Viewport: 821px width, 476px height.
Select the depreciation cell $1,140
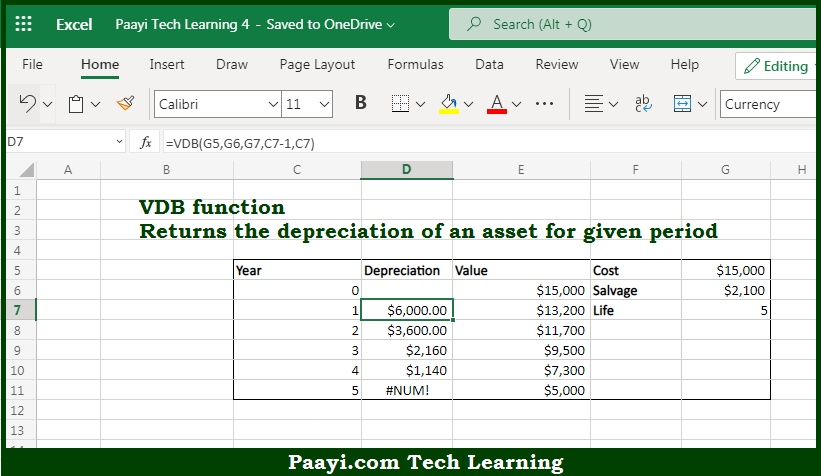pos(407,370)
